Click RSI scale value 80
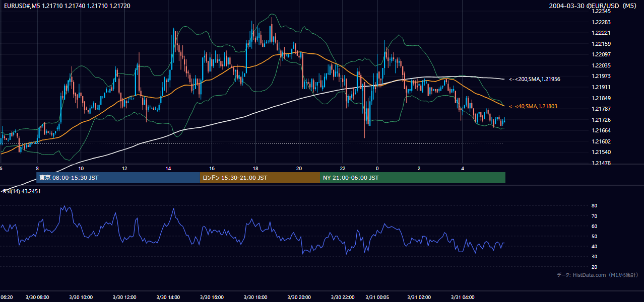The height and width of the screenshot is (302, 644). 594,206
